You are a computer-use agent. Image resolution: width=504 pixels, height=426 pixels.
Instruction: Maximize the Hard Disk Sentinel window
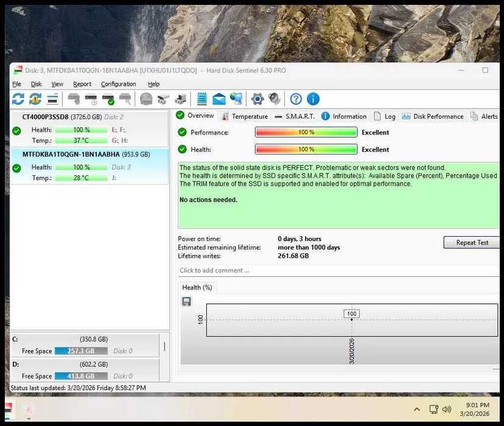coord(485,70)
